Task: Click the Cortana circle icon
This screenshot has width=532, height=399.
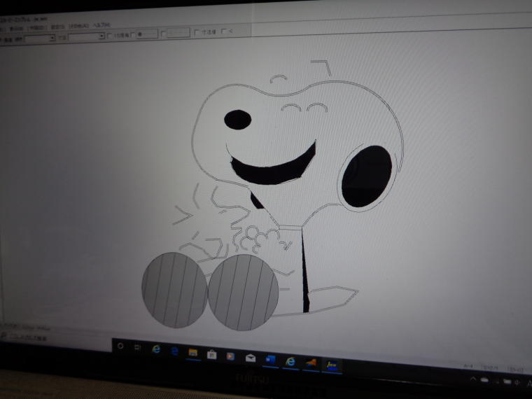Action: [120, 345]
